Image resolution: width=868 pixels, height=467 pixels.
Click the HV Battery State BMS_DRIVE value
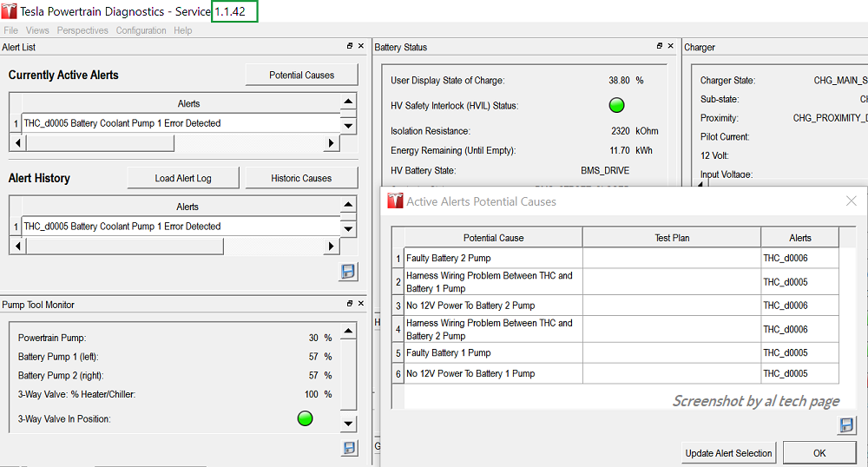pos(604,170)
